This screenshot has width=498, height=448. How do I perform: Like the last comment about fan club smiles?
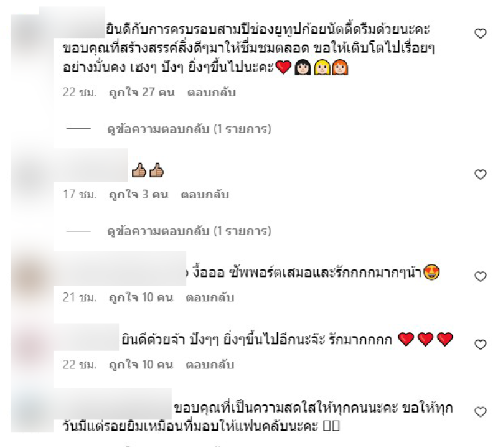coord(480,412)
